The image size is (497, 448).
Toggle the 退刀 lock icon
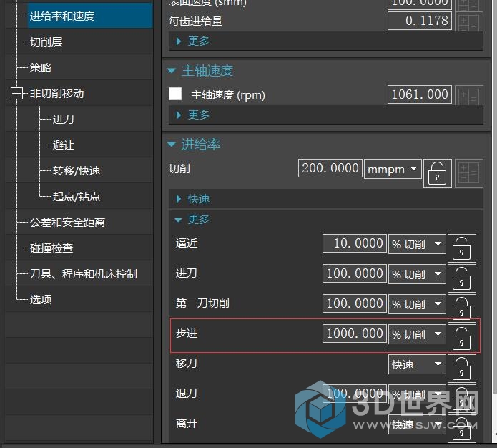[461, 399]
